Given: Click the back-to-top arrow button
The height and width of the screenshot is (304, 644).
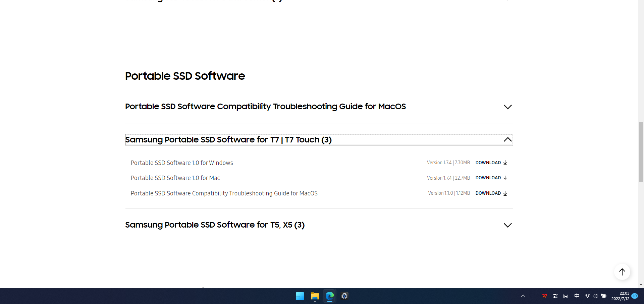Looking at the screenshot, I should (622, 272).
